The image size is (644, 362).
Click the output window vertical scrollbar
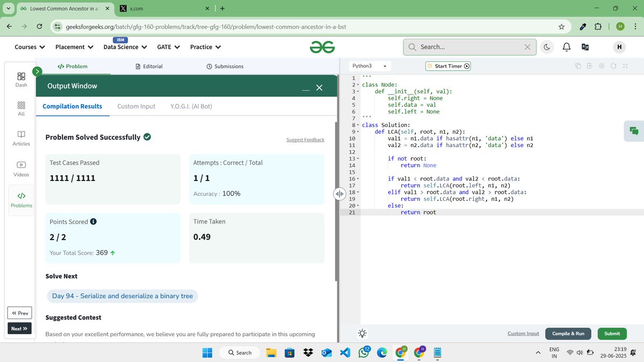337,201
